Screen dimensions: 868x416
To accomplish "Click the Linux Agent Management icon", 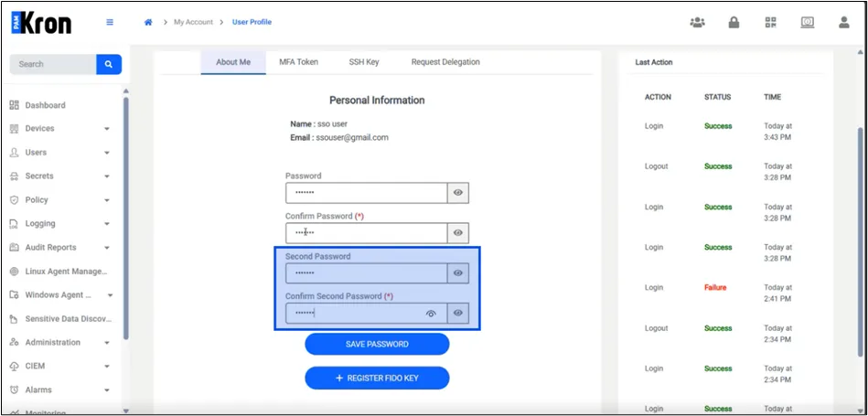I will (x=15, y=271).
